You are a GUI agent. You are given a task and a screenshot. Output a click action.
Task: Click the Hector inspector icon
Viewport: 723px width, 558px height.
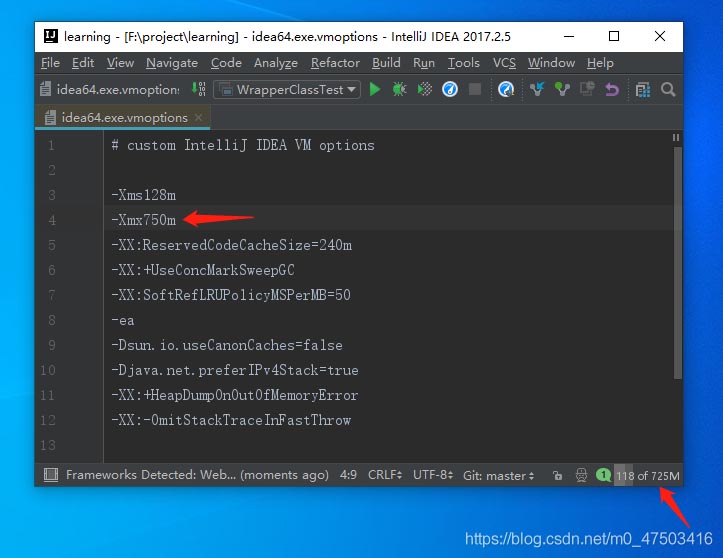[581, 475]
